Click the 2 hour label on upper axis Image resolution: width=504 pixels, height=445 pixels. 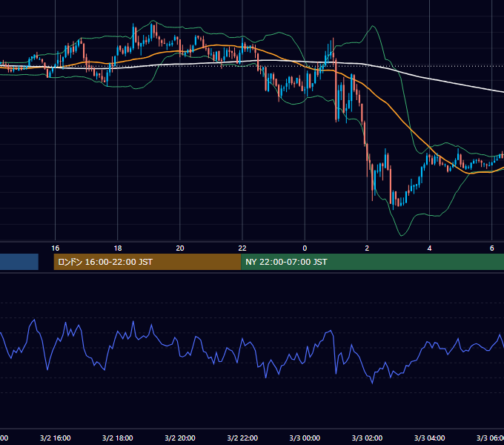(x=367, y=248)
